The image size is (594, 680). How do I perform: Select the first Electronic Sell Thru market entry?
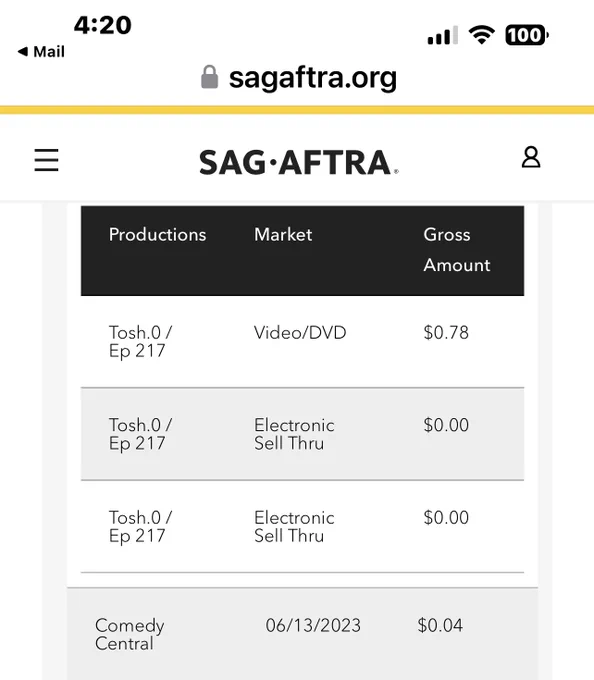(294, 434)
